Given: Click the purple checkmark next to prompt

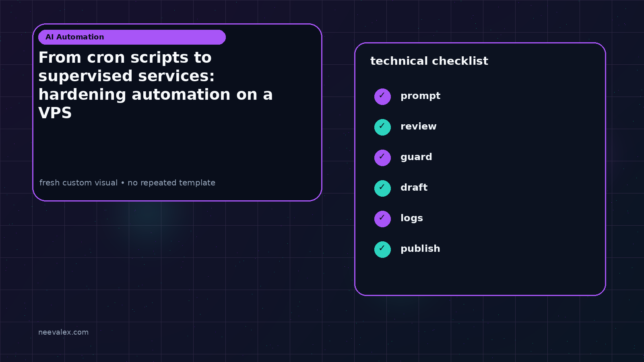Looking at the screenshot, I should pos(382,97).
